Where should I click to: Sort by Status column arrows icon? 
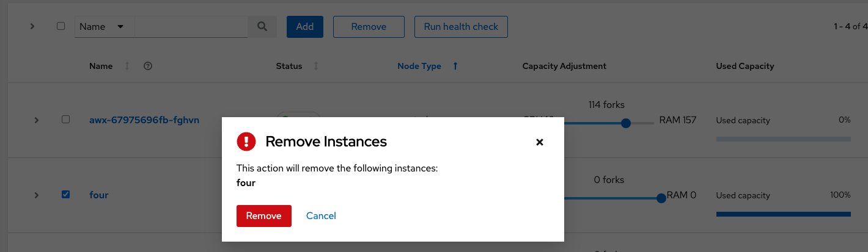[x=316, y=66]
